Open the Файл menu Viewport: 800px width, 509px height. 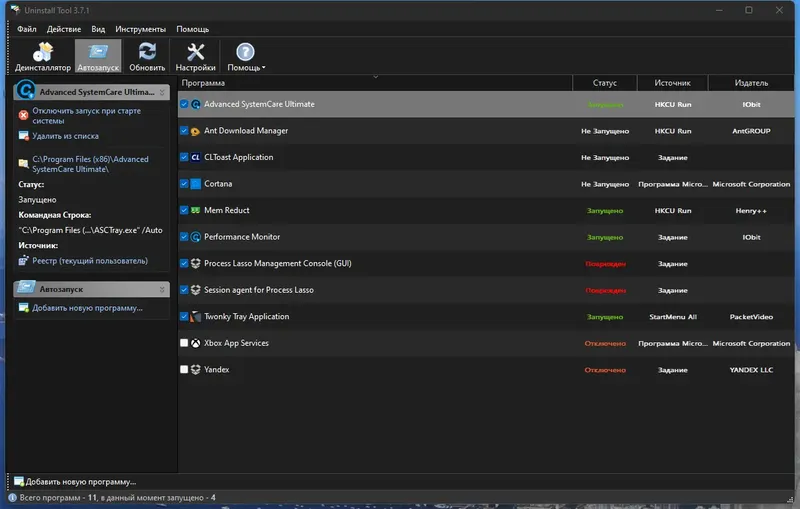coord(27,29)
